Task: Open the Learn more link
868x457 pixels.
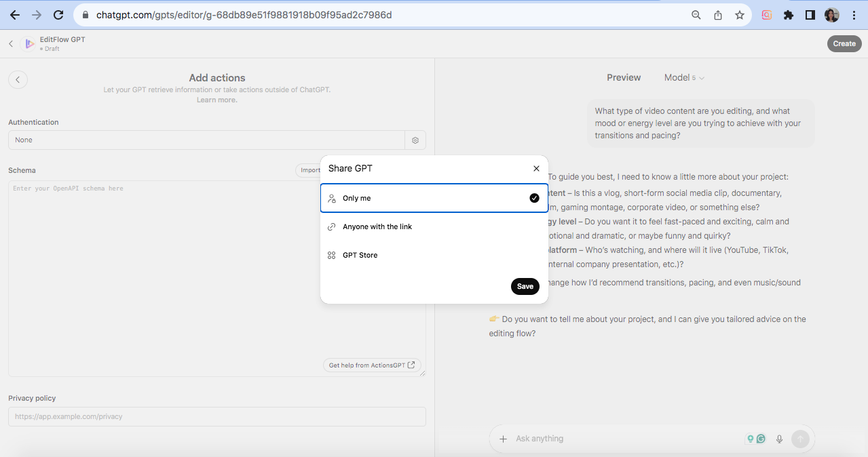Action: point(216,100)
